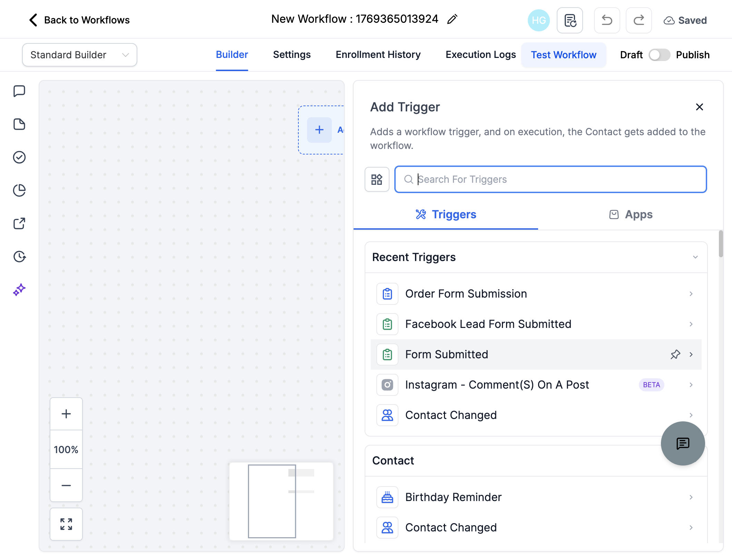Close the Add Trigger panel
This screenshot has width=732, height=560.
(700, 107)
